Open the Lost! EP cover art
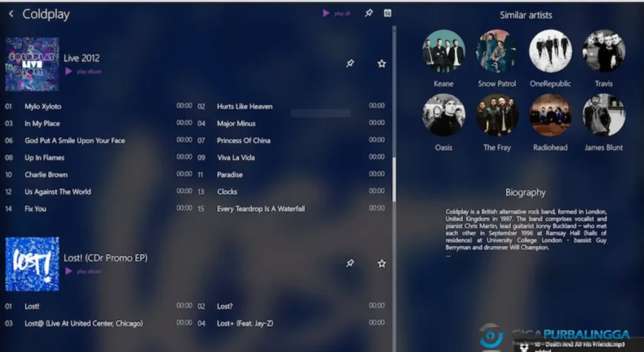Screen dimensions: 644x352 click(32, 264)
